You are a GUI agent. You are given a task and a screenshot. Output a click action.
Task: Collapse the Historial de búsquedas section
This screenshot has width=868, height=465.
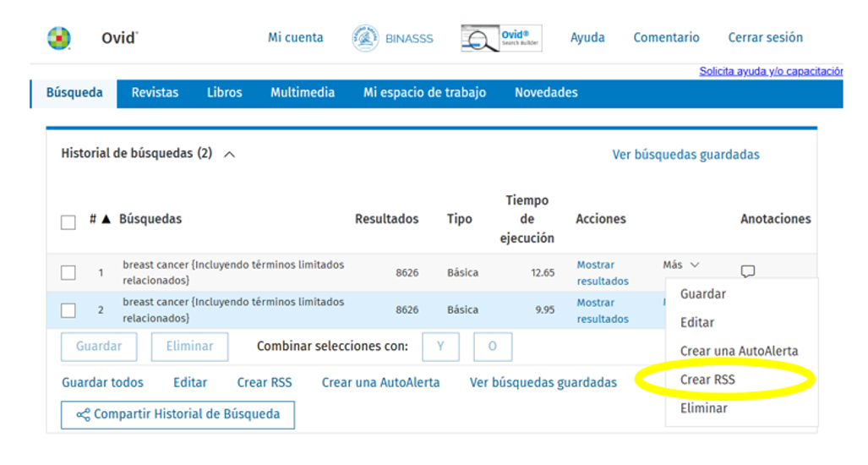[229, 155]
